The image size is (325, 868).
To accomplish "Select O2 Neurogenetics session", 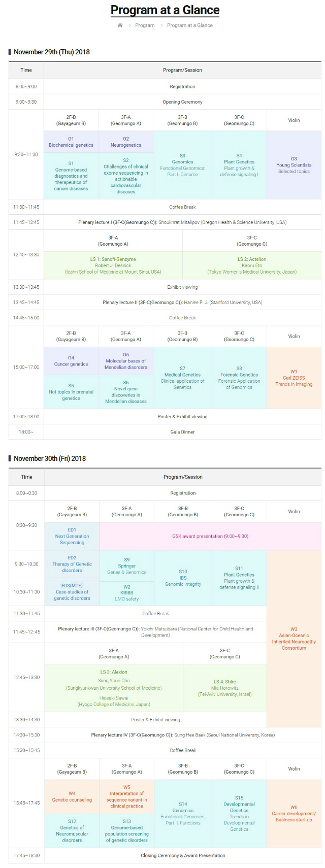I will [x=126, y=142].
